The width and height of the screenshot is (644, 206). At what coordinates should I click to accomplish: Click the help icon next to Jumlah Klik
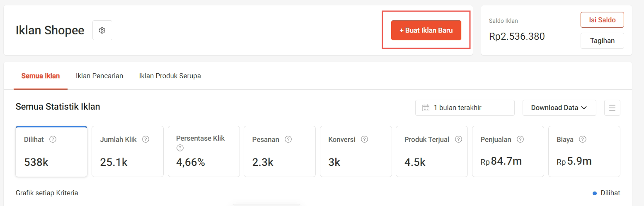(145, 139)
